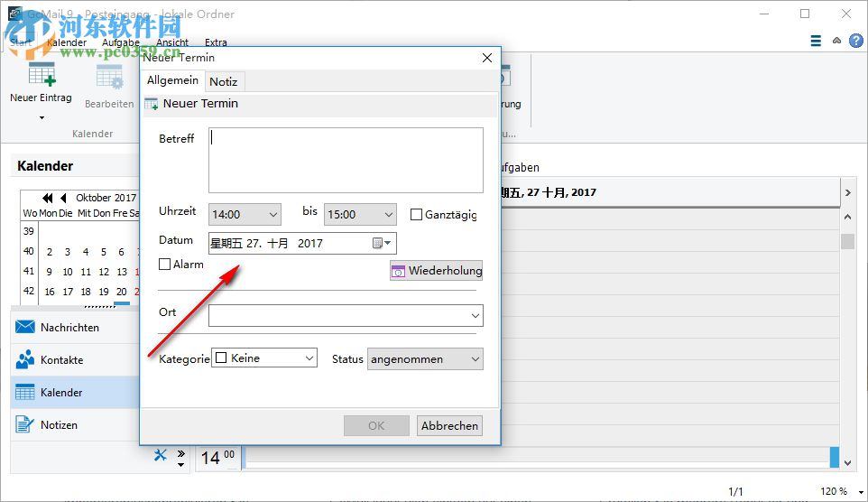Go to next day arrow in calendar
This screenshot has height=502, width=868.
pos(847,193)
